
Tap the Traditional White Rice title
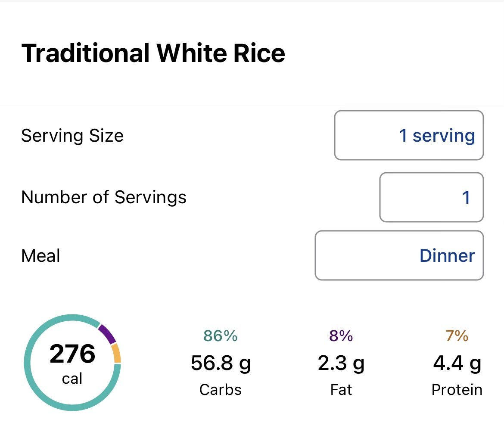153,53
